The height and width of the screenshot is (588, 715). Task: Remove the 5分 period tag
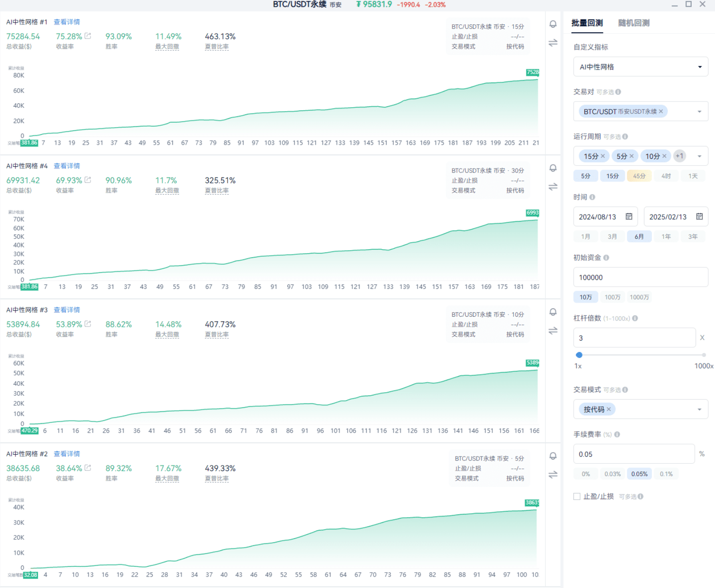(x=632, y=156)
